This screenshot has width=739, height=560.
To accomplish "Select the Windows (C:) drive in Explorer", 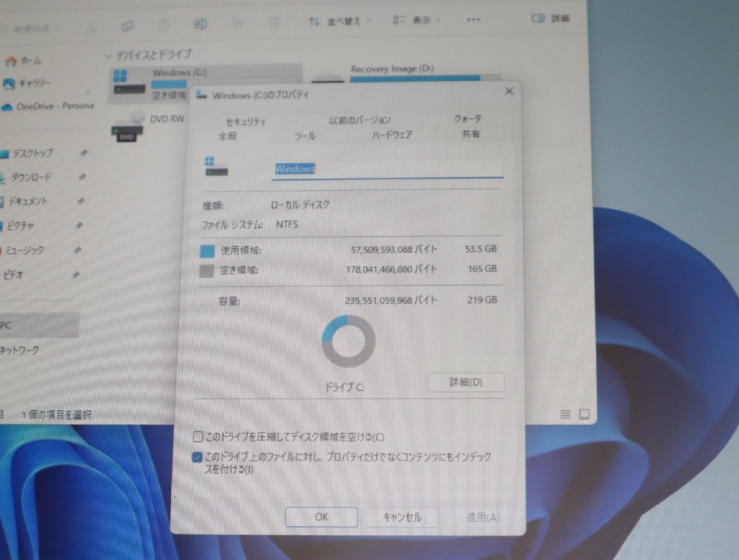I will pos(204,83).
